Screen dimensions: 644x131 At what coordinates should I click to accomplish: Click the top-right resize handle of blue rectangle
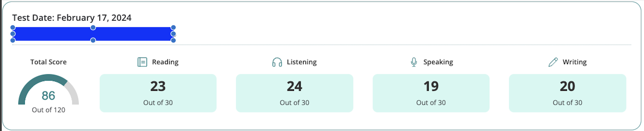pyautogui.click(x=173, y=28)
